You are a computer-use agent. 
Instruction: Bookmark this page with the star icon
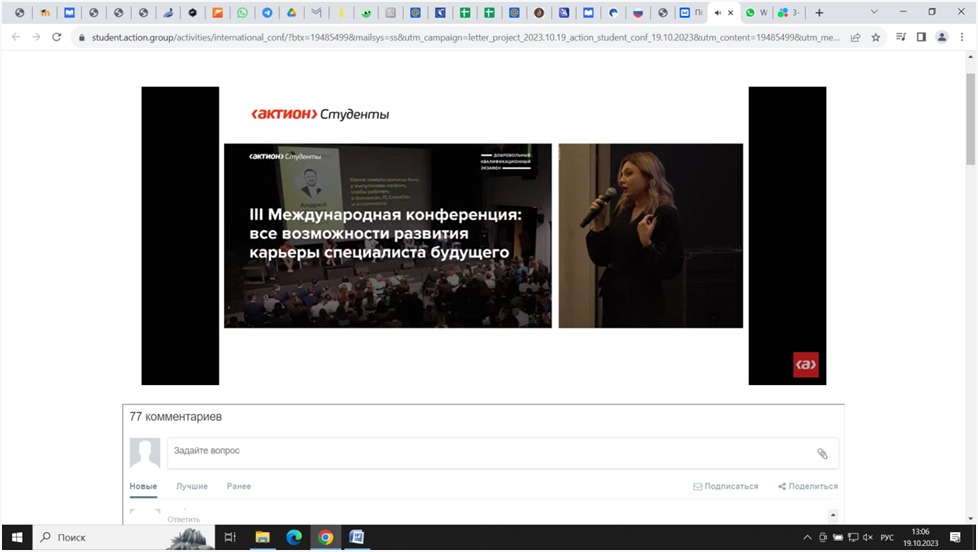pos(876,37)
